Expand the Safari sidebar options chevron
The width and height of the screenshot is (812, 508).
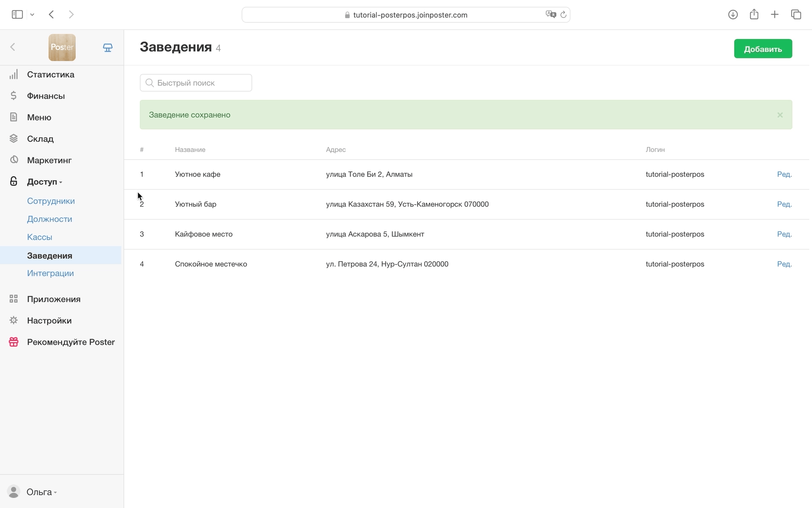pos(32,14)
